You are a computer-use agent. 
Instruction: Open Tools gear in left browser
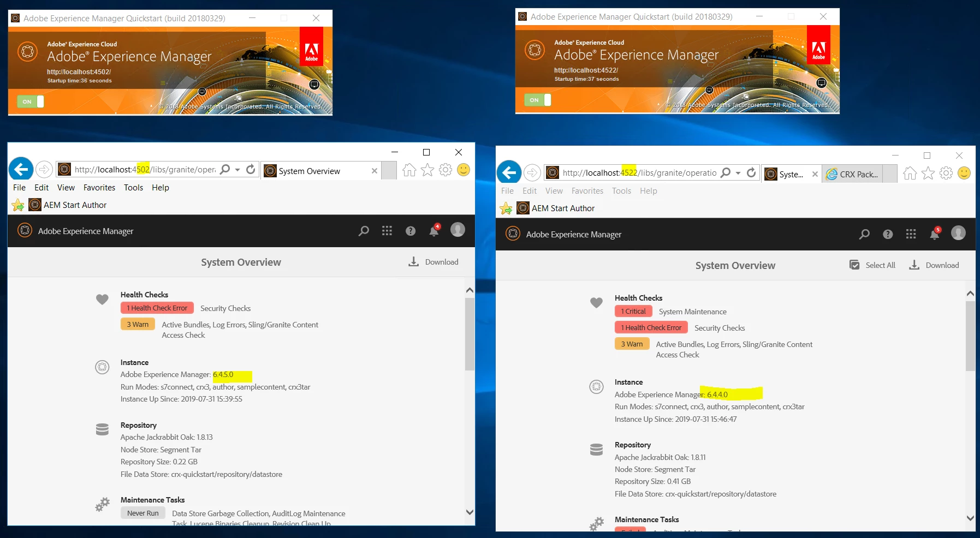pos(446,170)
